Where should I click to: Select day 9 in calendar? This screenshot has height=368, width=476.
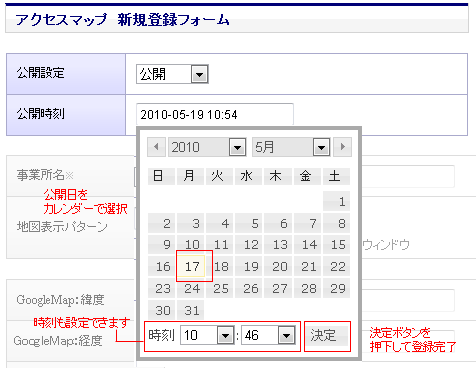pyautogui.click(x=162, y=245)
